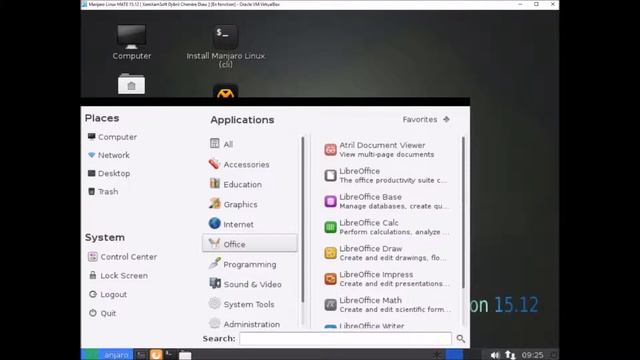Viewport: 640px width, 360px height.
Task: Open the terminal icon in taskbar
Action: (169, 355)
